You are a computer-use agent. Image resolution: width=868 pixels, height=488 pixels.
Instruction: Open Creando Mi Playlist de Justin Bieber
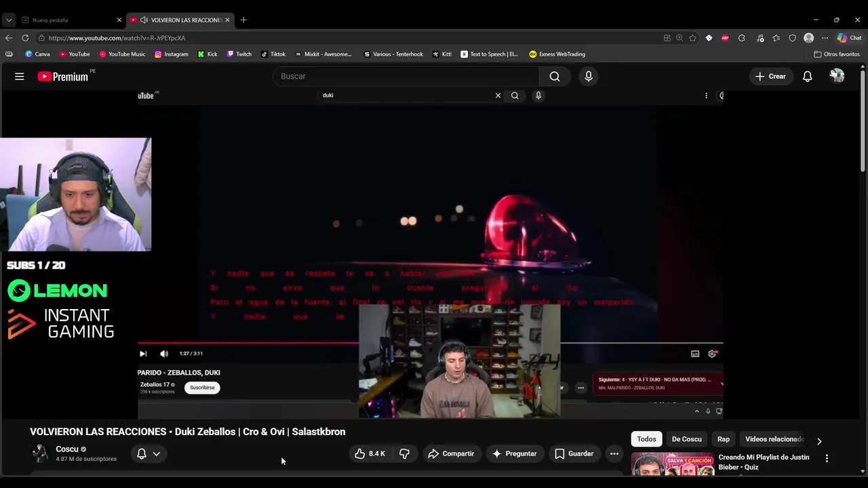tap(764, 462)
